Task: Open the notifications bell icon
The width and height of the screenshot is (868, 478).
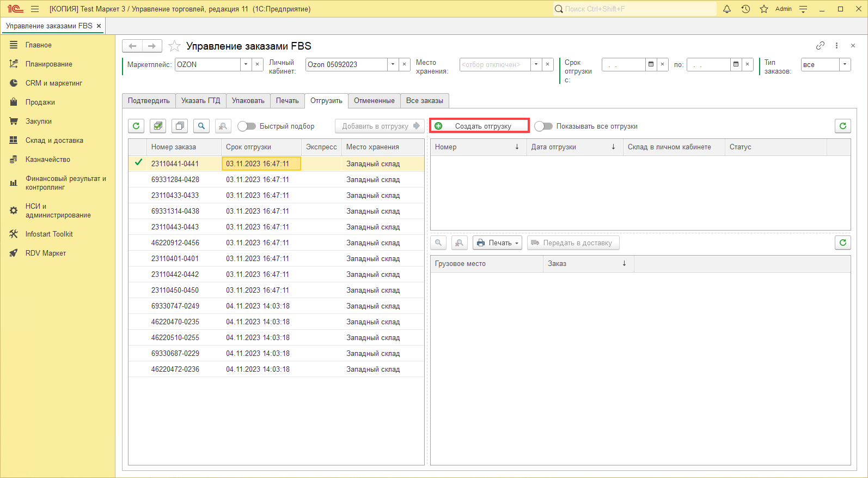Action: 726,9
